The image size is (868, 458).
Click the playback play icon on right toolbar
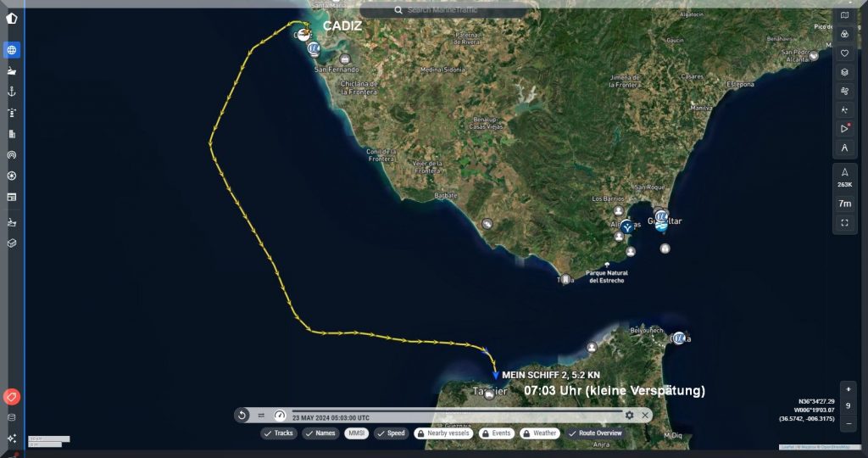(844, 129)
